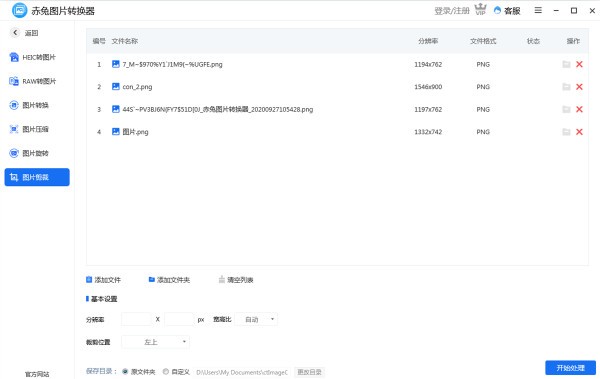Select 自定义 save directory radio

pyautogui.click(x=166, y=372)
